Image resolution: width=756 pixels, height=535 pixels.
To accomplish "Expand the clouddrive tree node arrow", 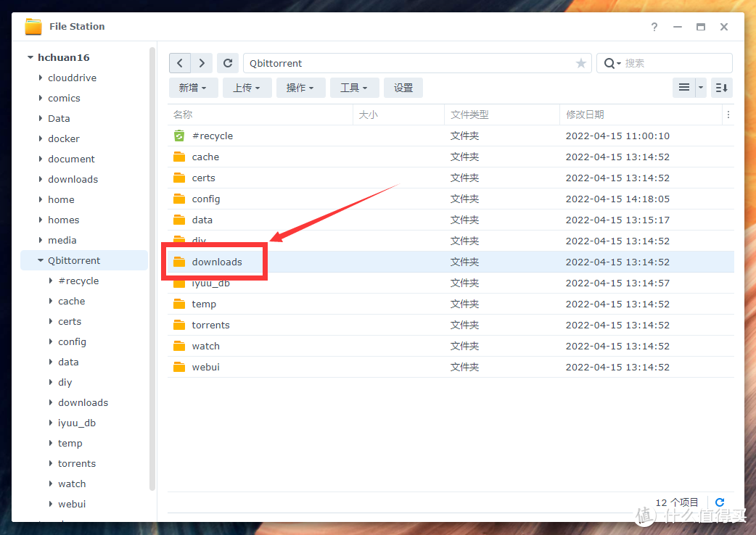I will (x=41, y=78).
